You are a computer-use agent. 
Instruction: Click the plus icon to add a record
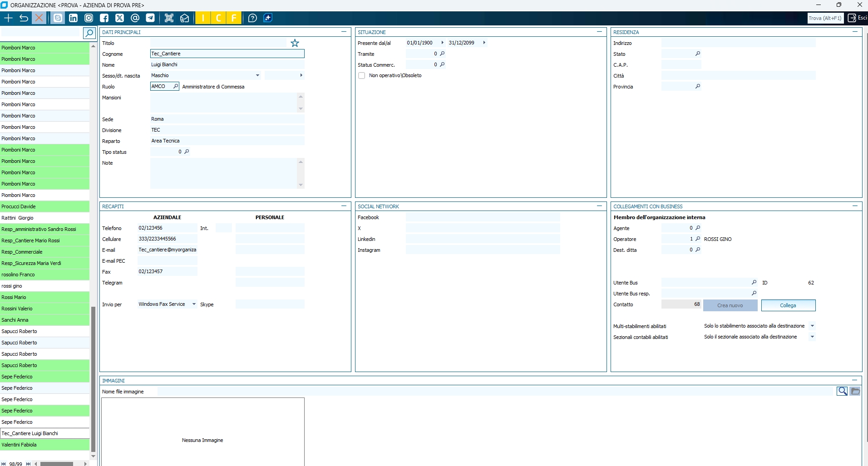[8, 18]
